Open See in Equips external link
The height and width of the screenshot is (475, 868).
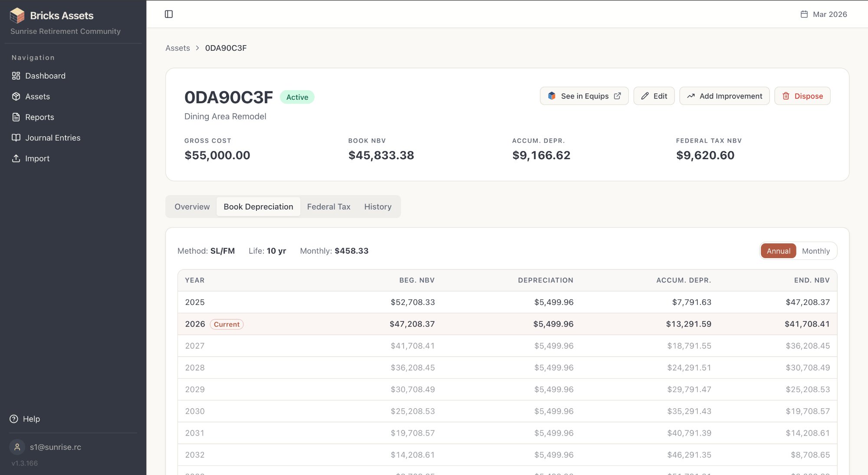click(584, 96)
